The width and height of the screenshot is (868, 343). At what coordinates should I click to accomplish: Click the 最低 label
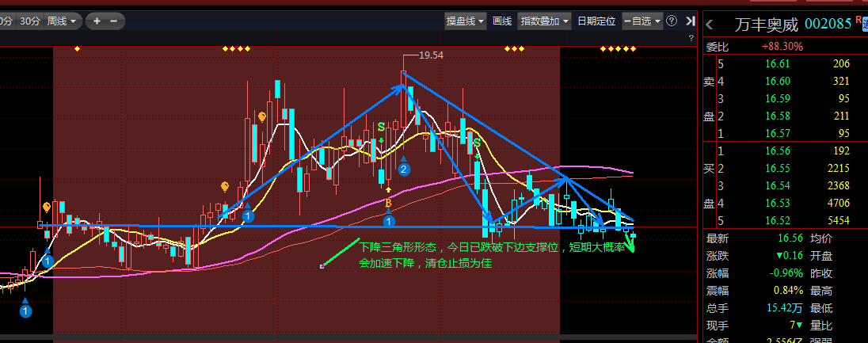pyautogui.click(x=821, y=307)
